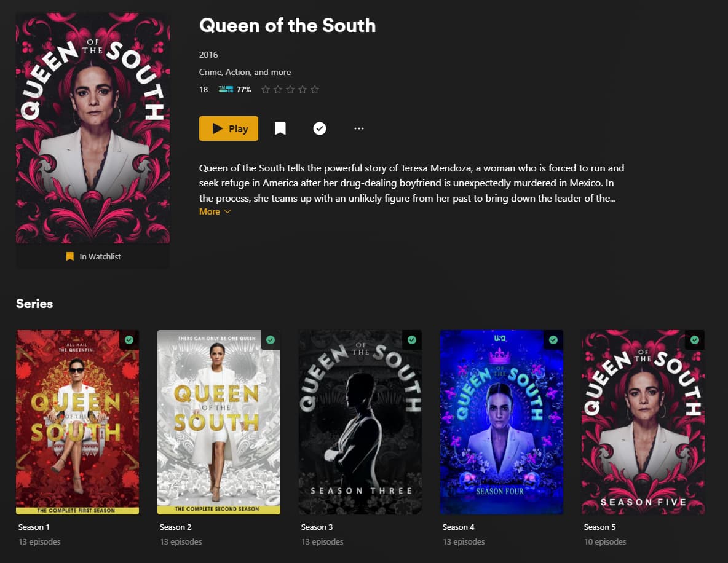Toggle watched checkmark on Season 2 poster
The image size is (728, 563).
[271, 340]
